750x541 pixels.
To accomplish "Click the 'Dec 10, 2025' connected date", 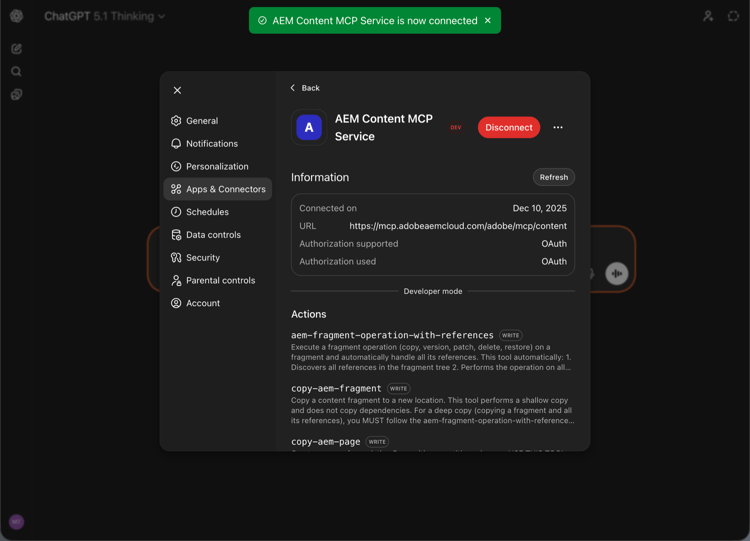I will (x=540, y=208).
